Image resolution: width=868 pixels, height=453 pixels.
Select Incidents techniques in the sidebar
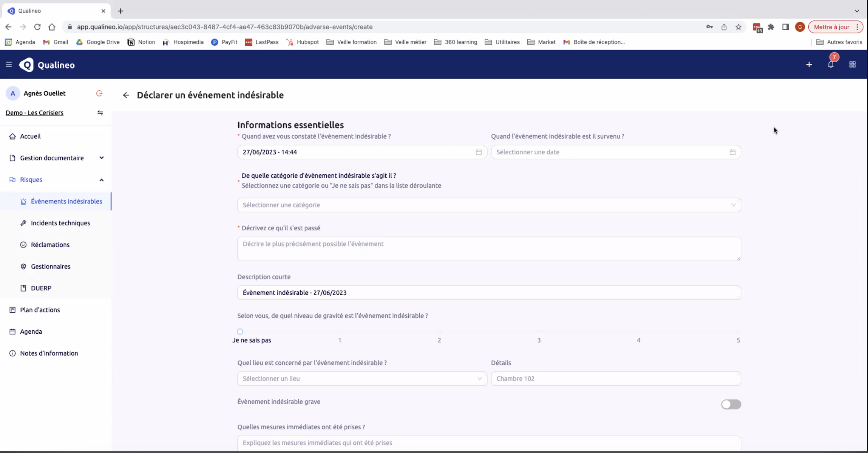60,223
